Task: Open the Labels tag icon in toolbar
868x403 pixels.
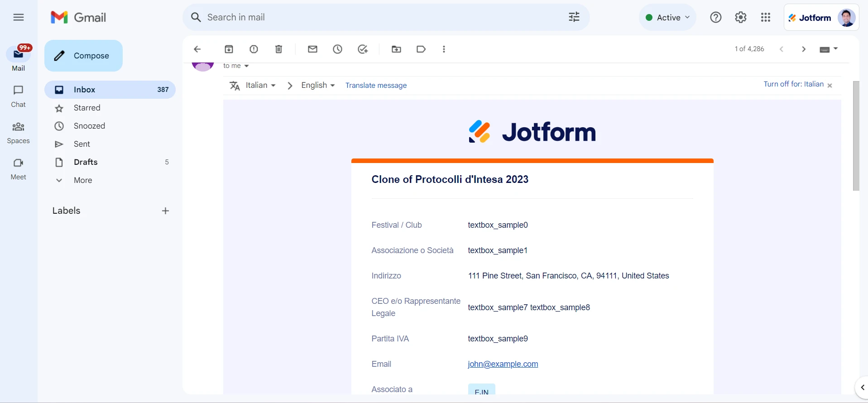Action: coord(421,49)
